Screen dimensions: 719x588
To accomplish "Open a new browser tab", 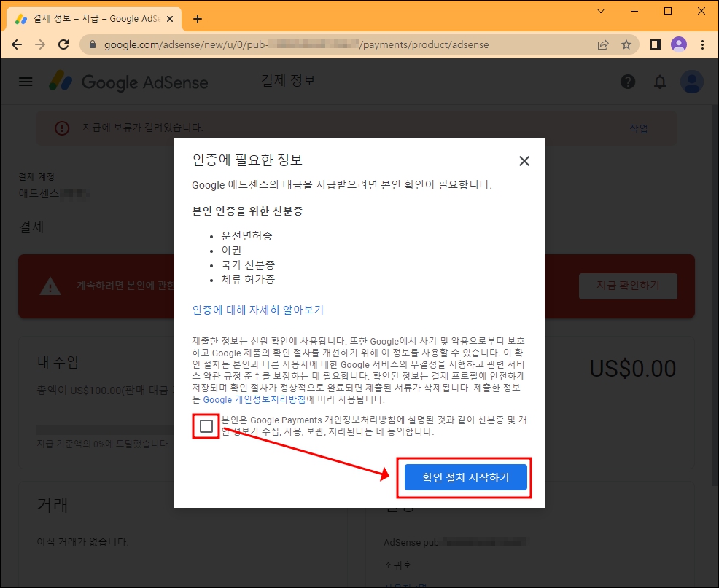I will [x=197, y=19].
